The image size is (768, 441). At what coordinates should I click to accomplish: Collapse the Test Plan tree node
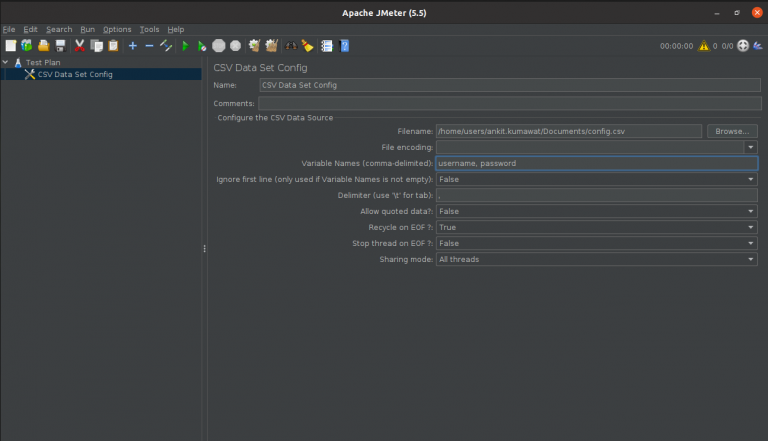pyautogui.click(x=5, y=62)
